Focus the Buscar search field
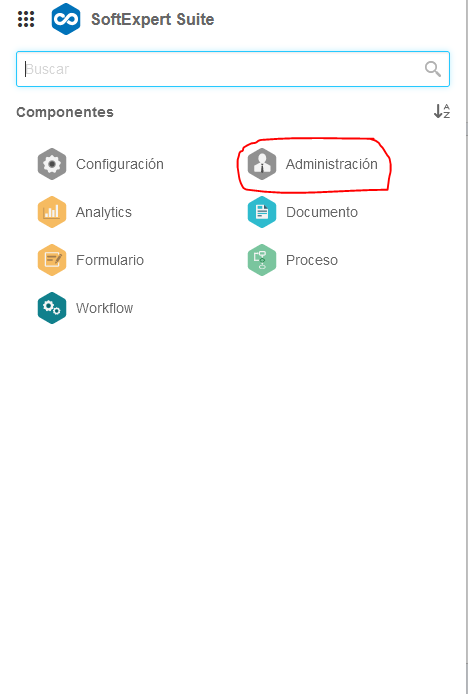The height and width of the screenshot is (694, 468). (x=233, y=69)
